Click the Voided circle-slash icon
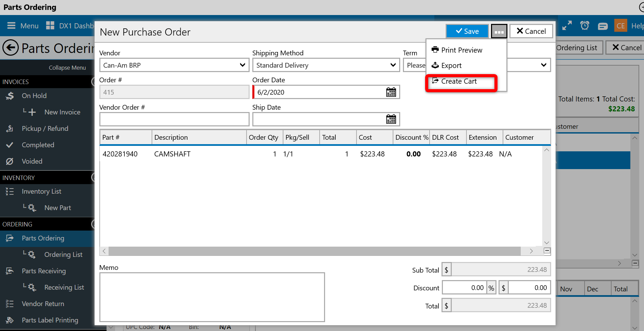 [x=10, y=161]
